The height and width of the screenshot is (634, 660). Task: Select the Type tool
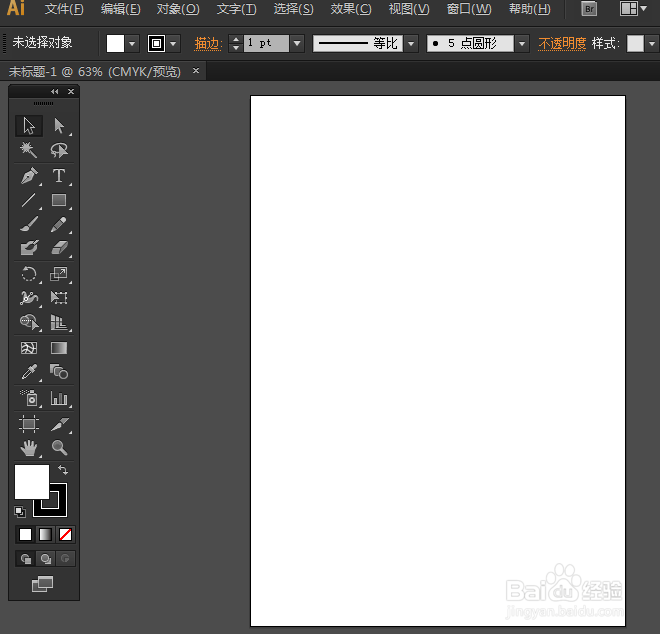click(x=59, y=176)
